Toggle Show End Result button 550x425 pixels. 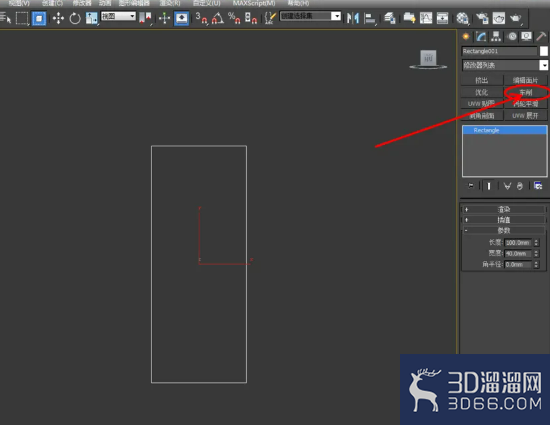coord(489,186)
